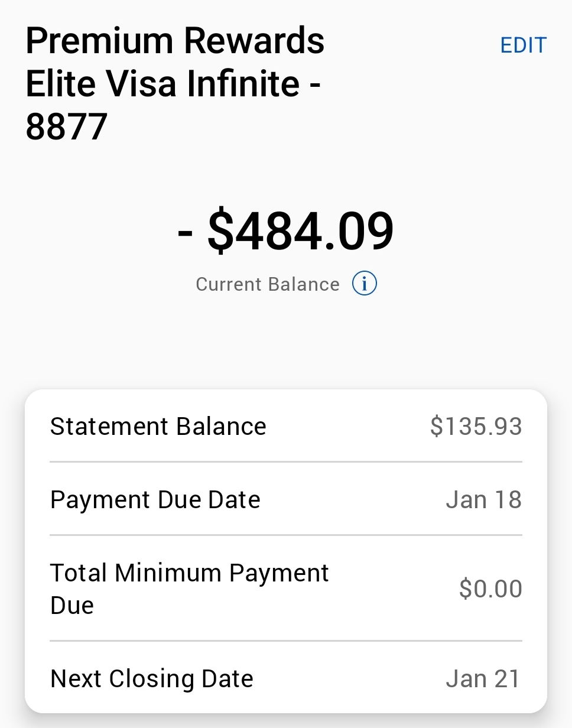Select the 'Statement Balance' label
572x728 pixels.
tap(158, 426)
